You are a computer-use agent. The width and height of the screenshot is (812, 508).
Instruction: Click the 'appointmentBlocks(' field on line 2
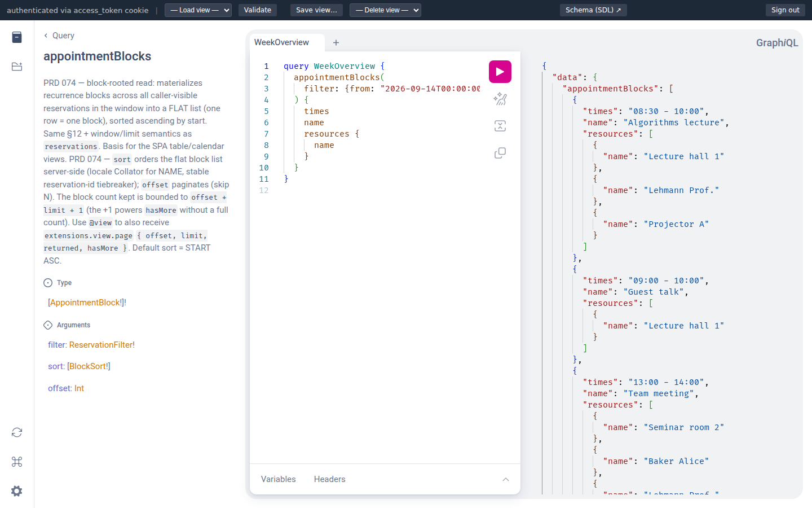(x=339, y=77)
